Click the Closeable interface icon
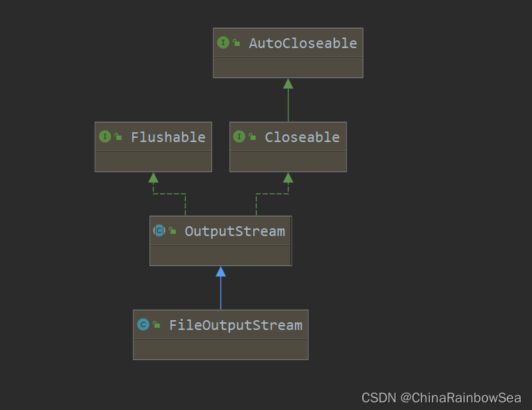532x410 pixels. coord(239,137)
